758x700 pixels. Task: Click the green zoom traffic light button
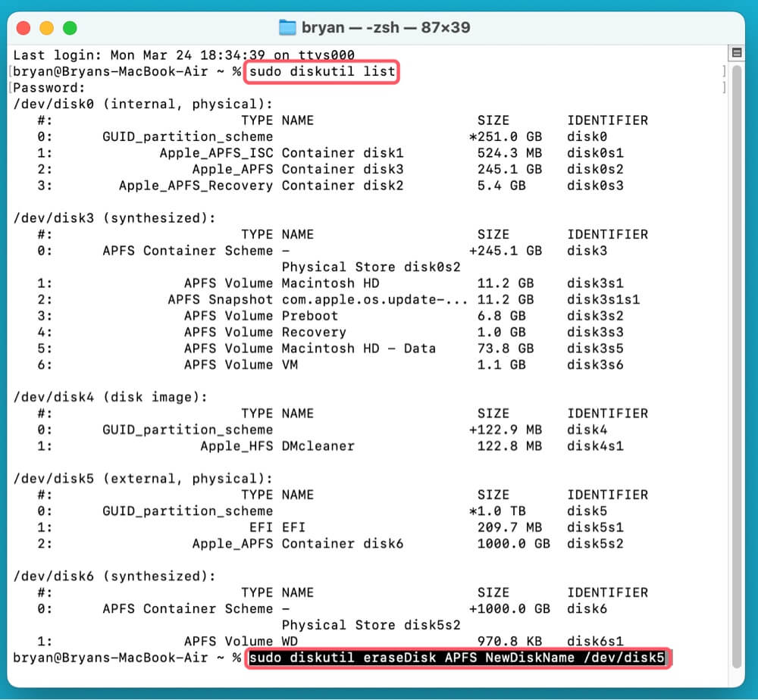click(x=70, y=27)
